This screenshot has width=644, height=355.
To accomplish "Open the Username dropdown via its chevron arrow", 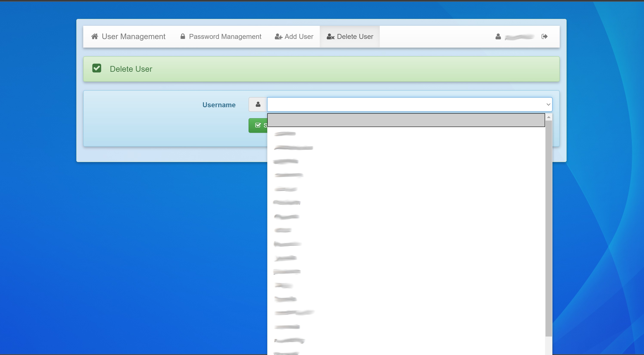I will click(548, 104).
